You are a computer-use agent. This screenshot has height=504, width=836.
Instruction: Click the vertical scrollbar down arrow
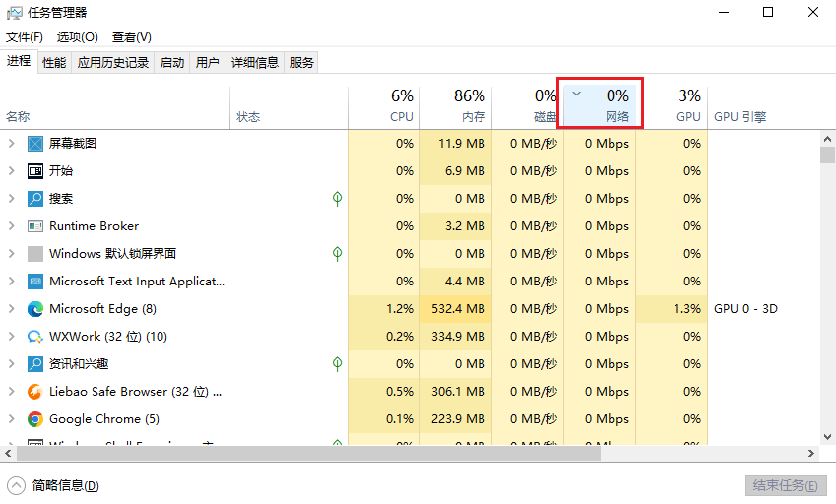point(827,437)
